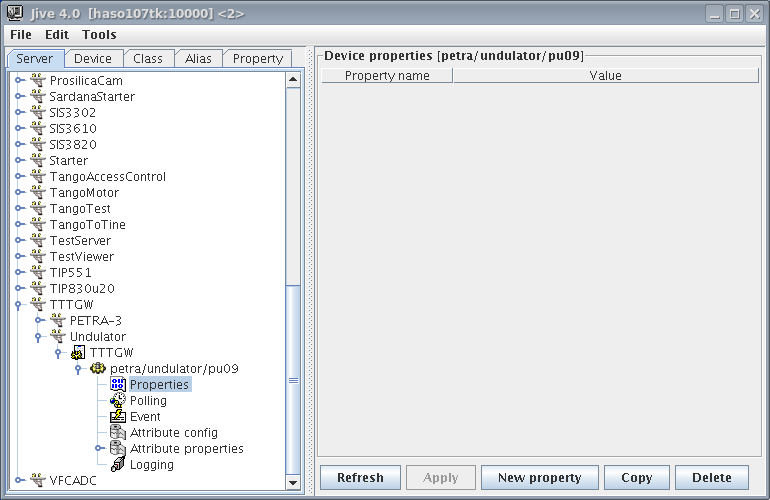Click the SIS3302 server icon
Viewport: 770px width, 500px height.
tap(38, 112)
